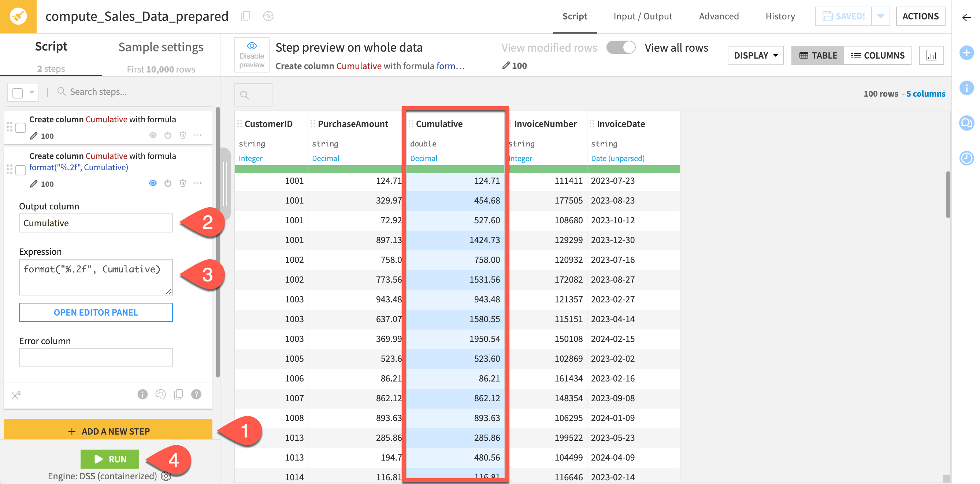
Task: Check the format Cumulative step checkbox
Action: click(21, 170)
